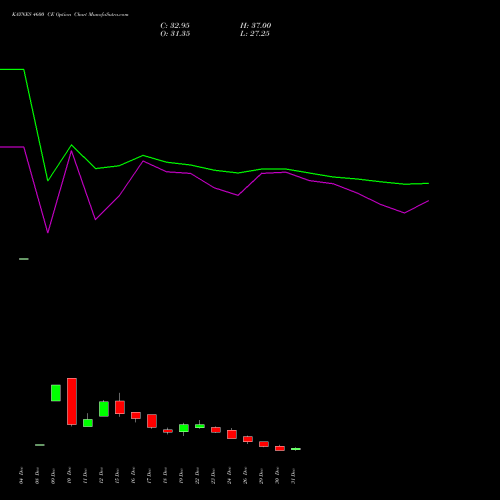Click the 12 Dec date label

click(102, 476)
